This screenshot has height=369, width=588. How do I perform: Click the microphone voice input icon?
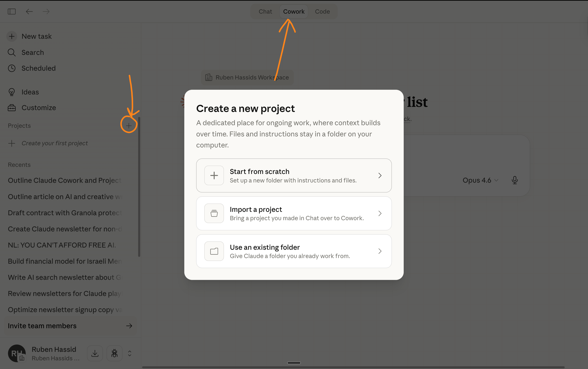click(514, 180)
